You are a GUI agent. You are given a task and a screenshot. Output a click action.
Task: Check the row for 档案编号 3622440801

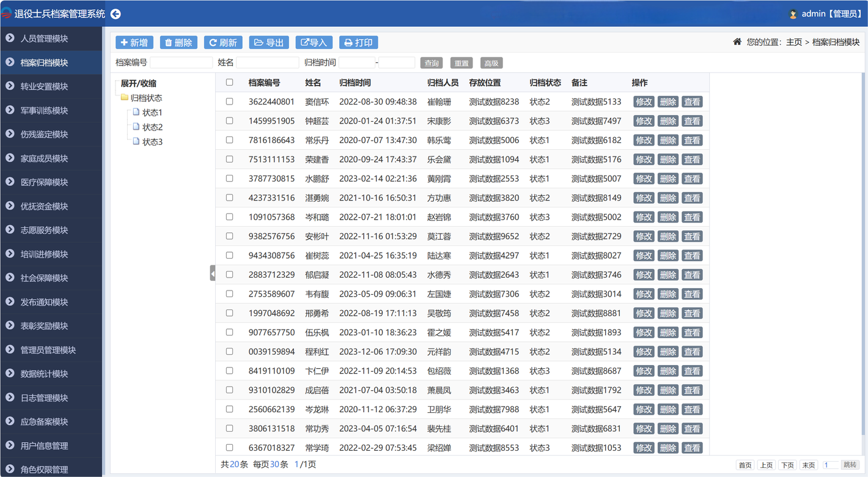229,102
